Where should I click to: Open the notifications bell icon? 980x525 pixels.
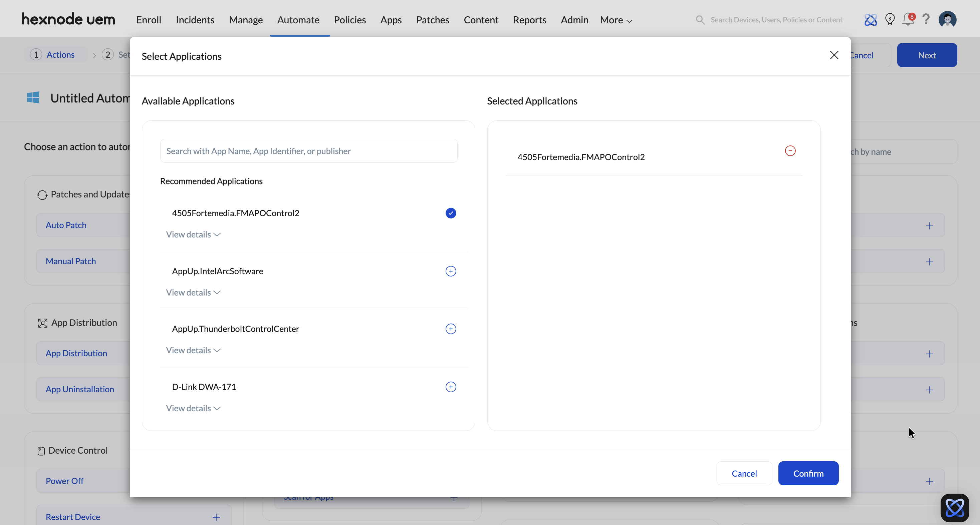pyautogui.click(x=908, y=19)
